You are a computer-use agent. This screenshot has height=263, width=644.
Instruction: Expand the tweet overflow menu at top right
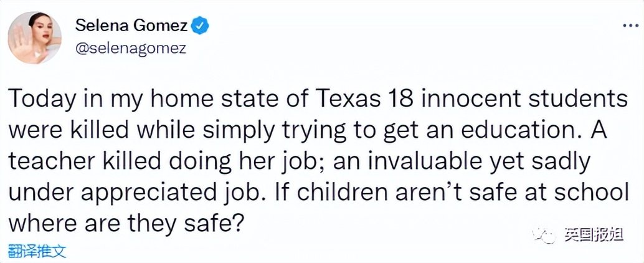[x=630, y=26]
